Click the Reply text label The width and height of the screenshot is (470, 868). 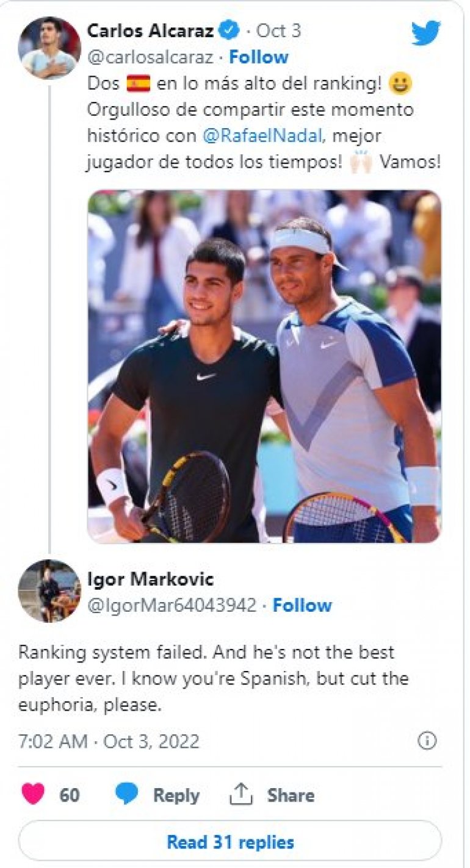click(176, 795)
